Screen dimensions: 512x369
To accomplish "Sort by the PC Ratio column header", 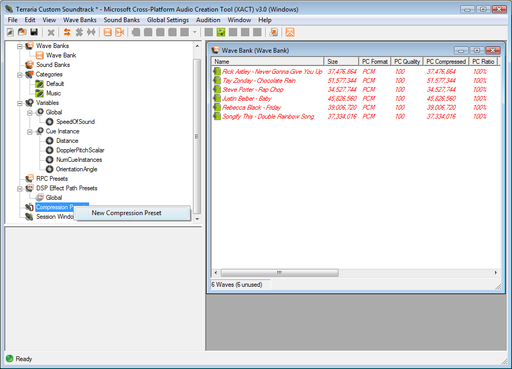I will pos(483,61).
